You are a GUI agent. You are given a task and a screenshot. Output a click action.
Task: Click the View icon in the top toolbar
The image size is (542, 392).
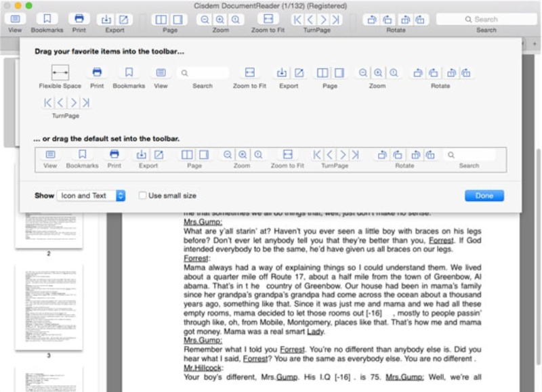(x=15, y=18)
